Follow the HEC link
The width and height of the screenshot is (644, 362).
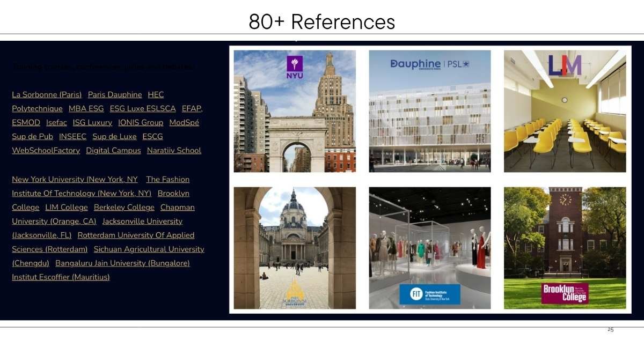156,95
